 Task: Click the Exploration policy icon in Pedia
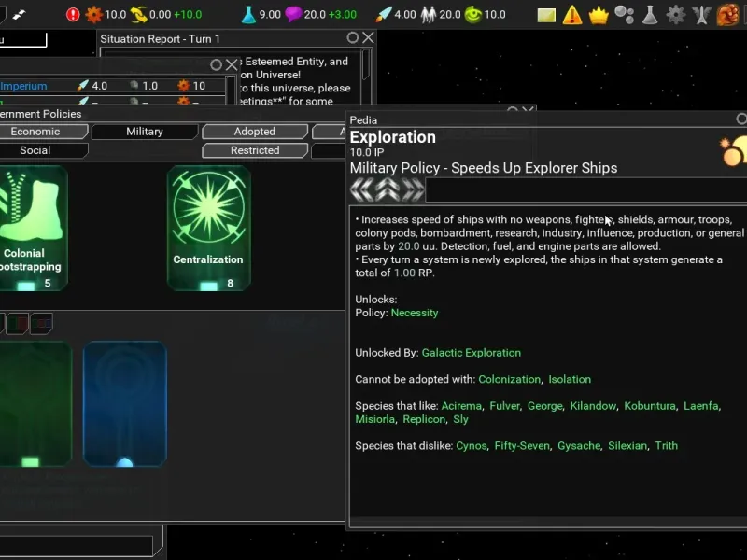coord(734,151)
